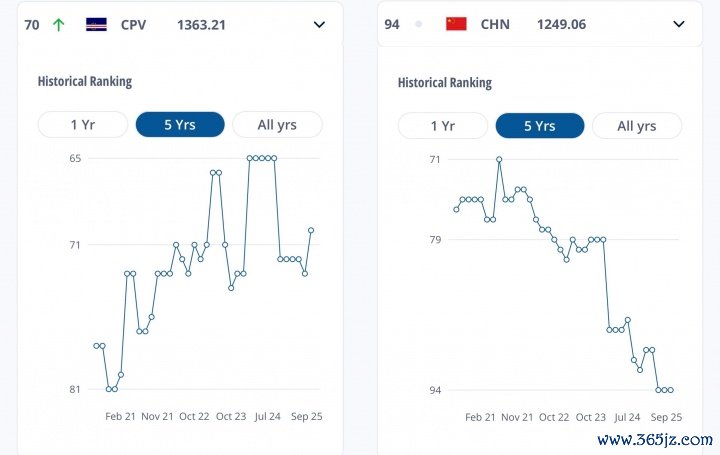Click the Cape Verde flag icon
720x455 pixels.
(x=97, y=24)
